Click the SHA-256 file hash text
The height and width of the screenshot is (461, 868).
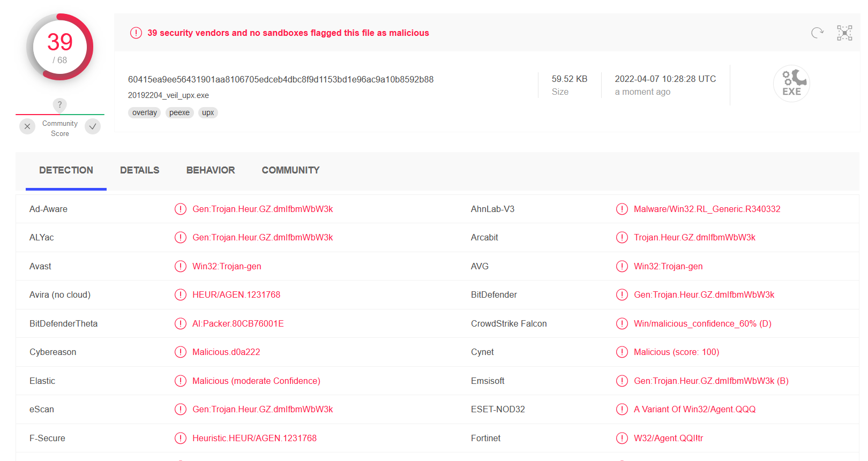pyautogui.click(x=281, y=79)
